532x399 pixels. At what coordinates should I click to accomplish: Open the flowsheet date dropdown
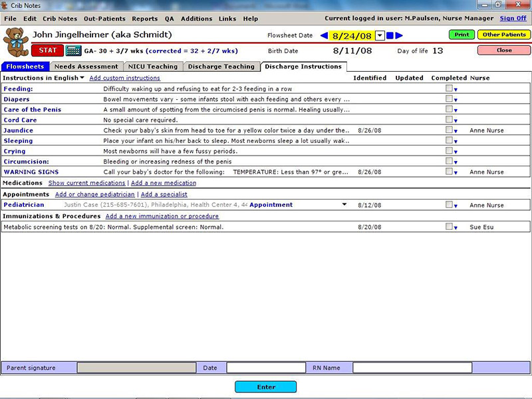tap(380, 36)
